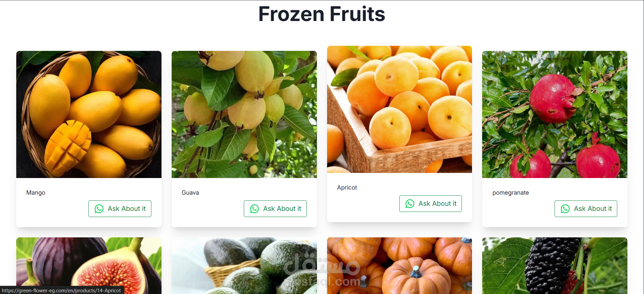Click the Mango product name
644x294 pixels.
36,193
